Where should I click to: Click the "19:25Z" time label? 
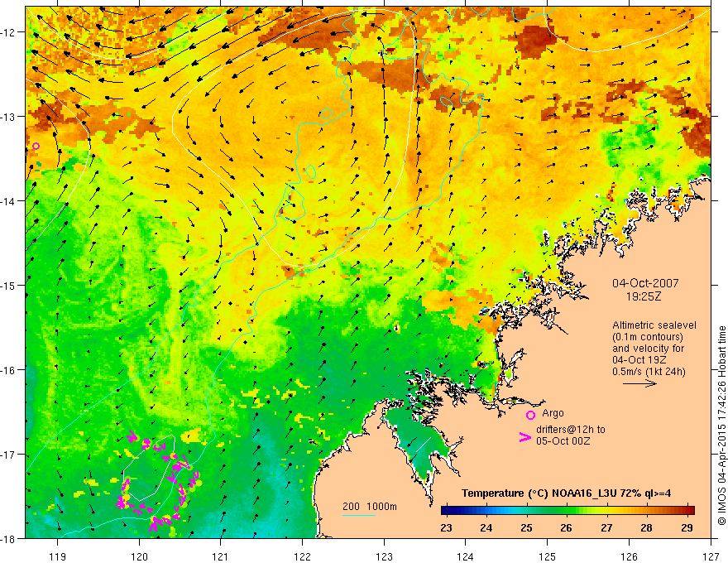(x=644, y=296)
